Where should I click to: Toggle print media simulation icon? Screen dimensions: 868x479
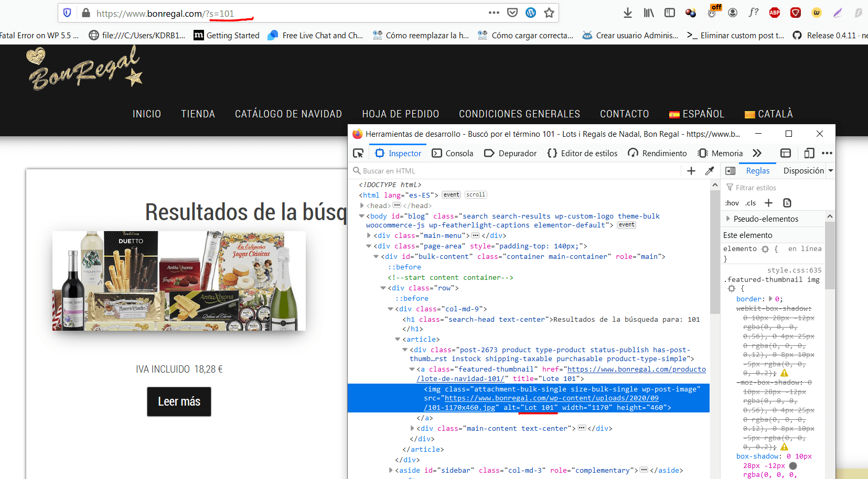[x=787, y=203]
